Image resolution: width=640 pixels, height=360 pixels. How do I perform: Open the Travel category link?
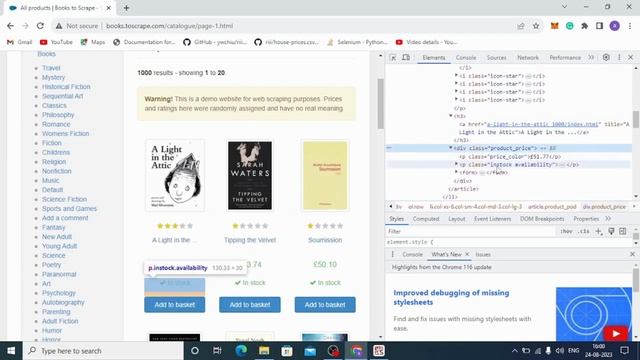click(51, 68)
